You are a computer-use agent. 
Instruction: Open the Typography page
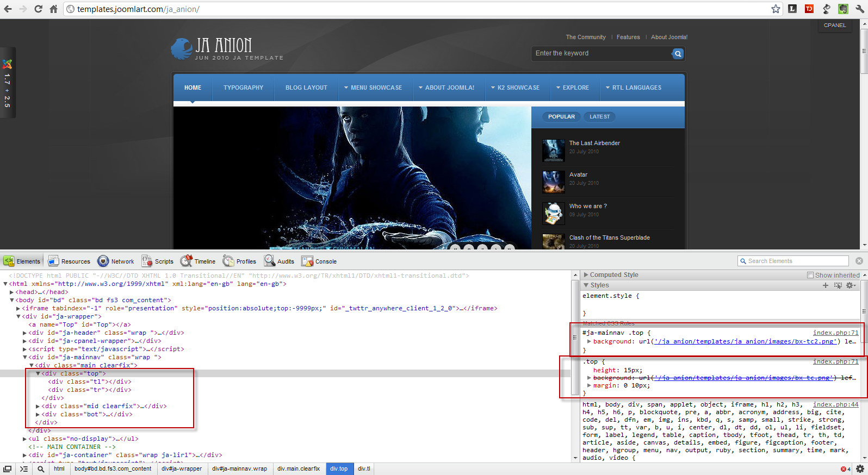pyautogui.click(x=243, y=87)
